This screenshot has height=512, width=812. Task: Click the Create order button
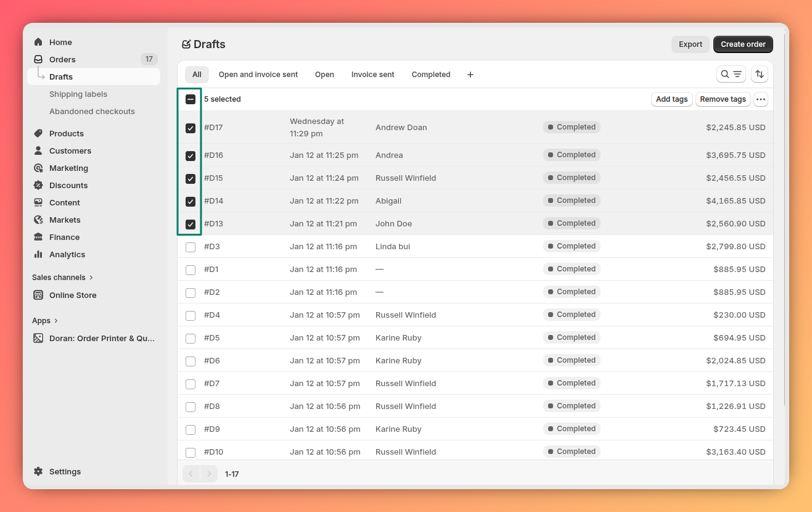[743, 44]
